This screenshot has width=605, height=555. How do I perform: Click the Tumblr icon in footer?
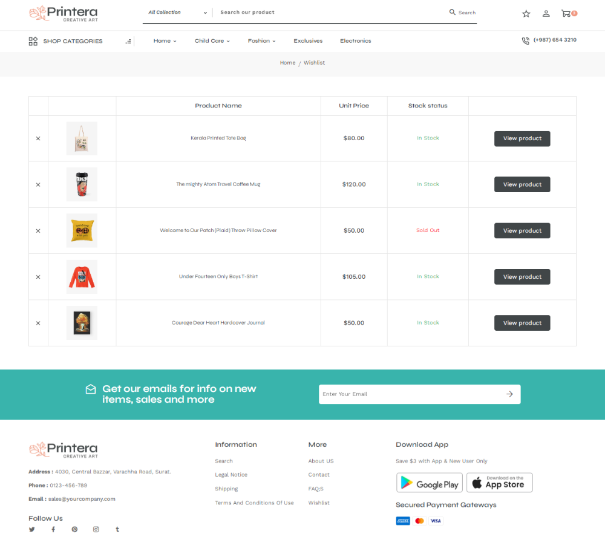(x=117, y=529)
